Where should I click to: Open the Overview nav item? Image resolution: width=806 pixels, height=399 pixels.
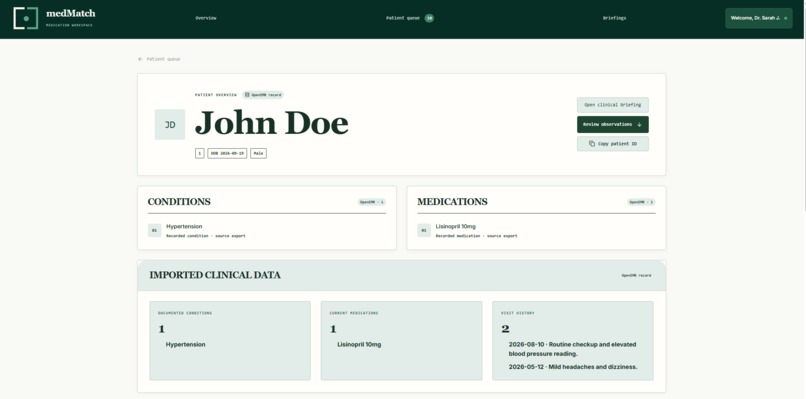(x=206, y=18)
